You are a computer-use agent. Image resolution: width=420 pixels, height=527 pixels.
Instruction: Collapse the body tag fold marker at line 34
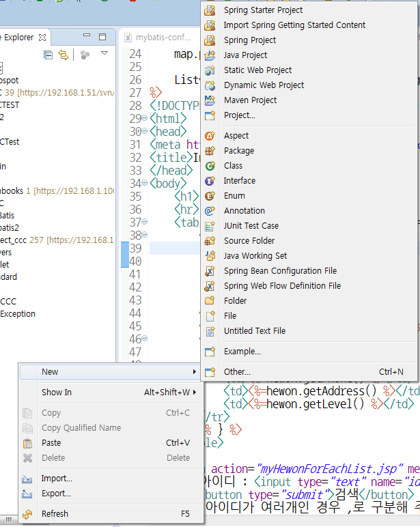click(145, 183)
